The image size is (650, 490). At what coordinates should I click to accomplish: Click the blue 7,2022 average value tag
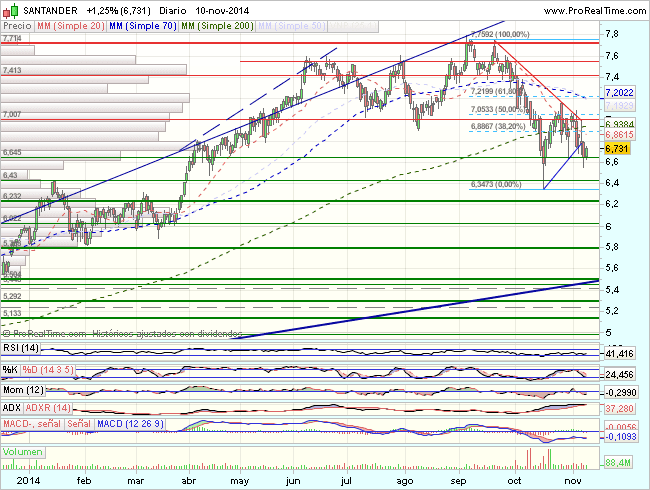click(619, 92)
